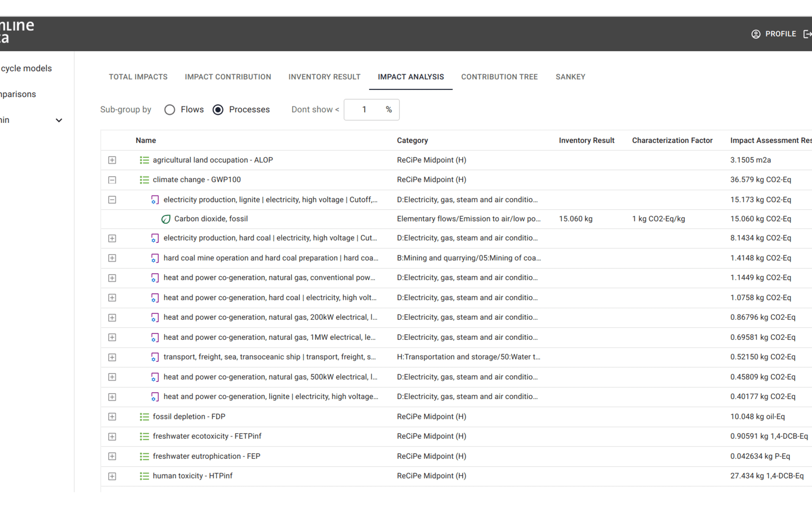Click the Impact Assessment Result column header

(x=771, y=141)
